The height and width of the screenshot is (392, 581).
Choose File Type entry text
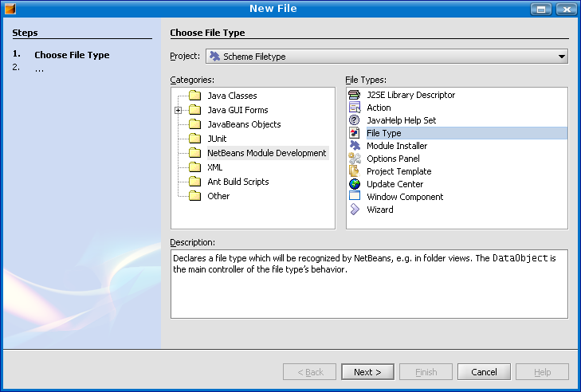pos(384,133)
